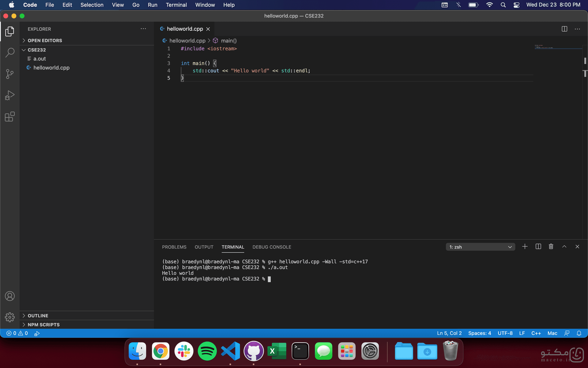The width and height of the screenshot is (588, 368).
Task: Open Visual Studio Code from the dock
Action: pos(230,351)
